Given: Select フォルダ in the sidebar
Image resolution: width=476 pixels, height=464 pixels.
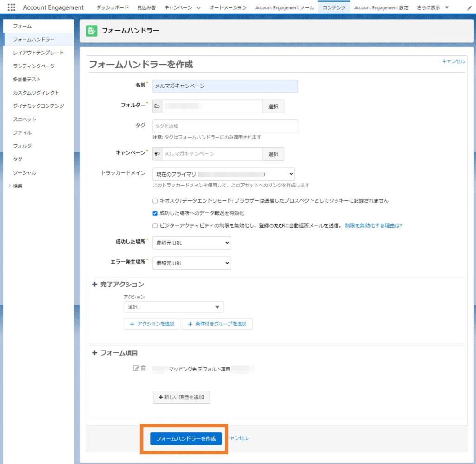Looking at the screenshot, I should coord(22,146).
